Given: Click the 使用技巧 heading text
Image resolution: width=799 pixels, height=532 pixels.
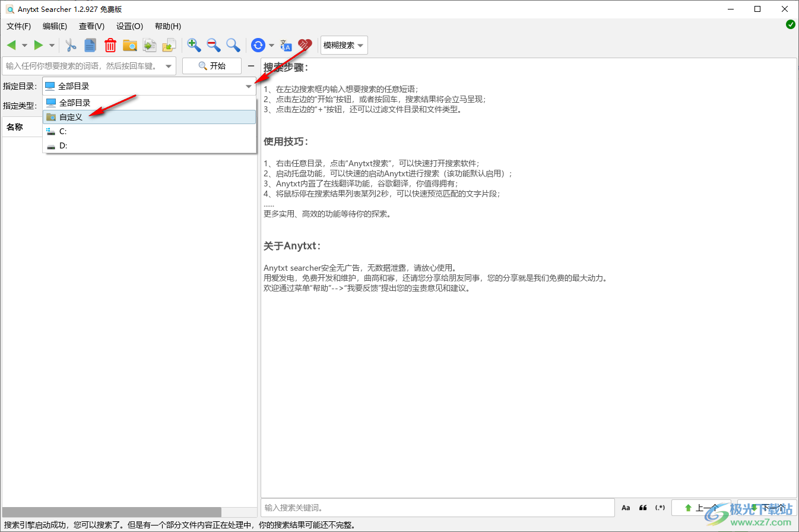Looking at the screenshot, I should 286,142.
